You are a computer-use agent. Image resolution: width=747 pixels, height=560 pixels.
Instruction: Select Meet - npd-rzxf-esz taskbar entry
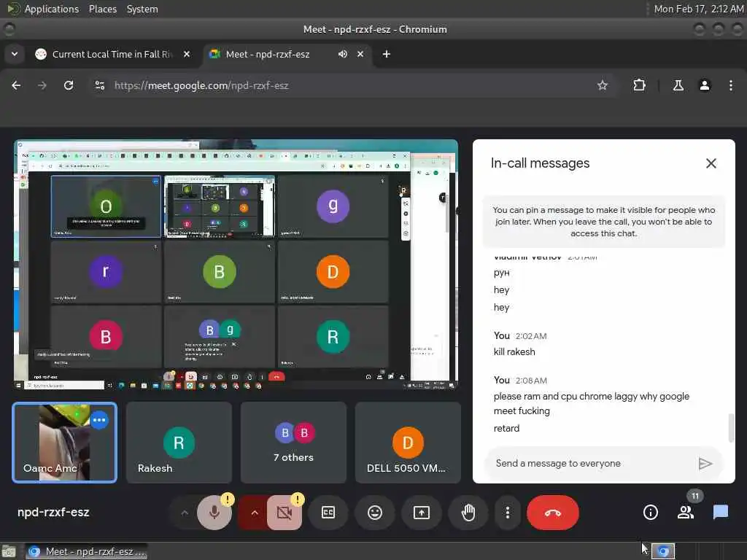(86, 551)
